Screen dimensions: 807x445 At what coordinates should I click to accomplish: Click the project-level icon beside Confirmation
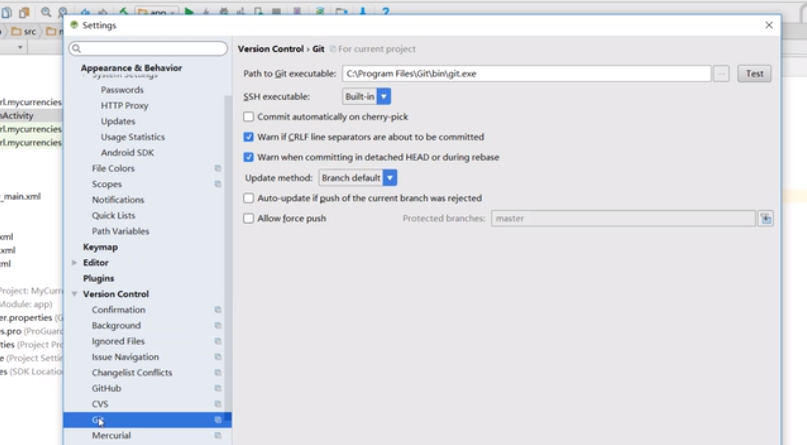[218, 310]
